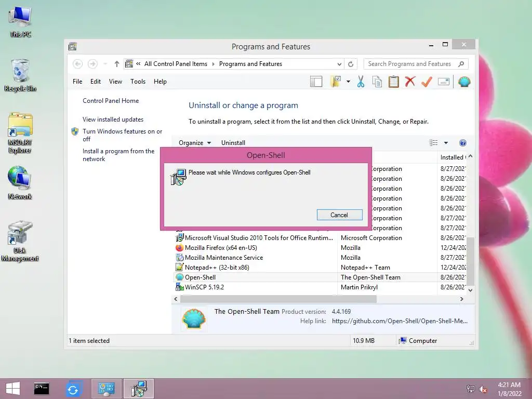The width and height of the screenshot is (532, 399).
Task: Click the folder options toolbar icon
Action: 336,82
